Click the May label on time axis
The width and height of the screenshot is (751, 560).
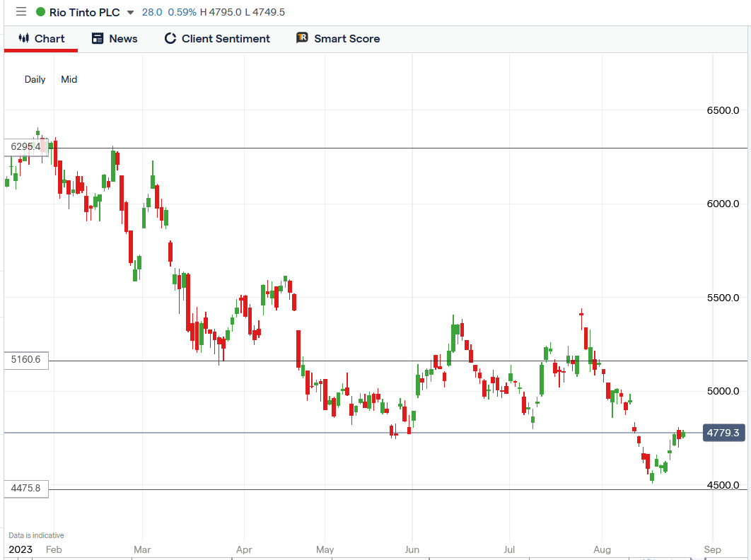click(325, 549)
